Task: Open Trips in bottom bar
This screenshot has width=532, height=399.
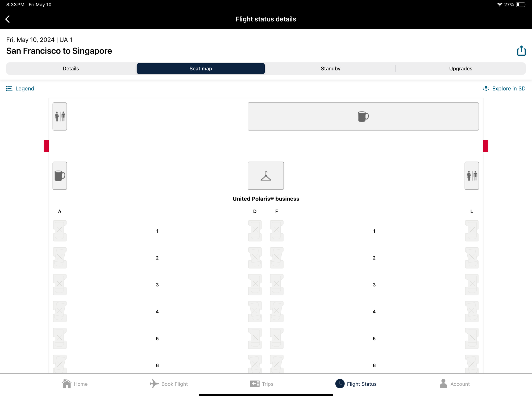Action: point(262,384)
